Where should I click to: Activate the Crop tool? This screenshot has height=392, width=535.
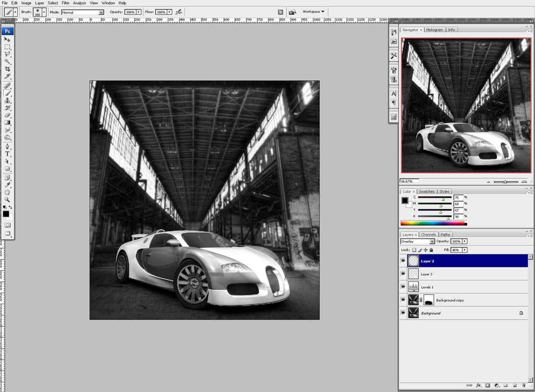tap(8, 69)
